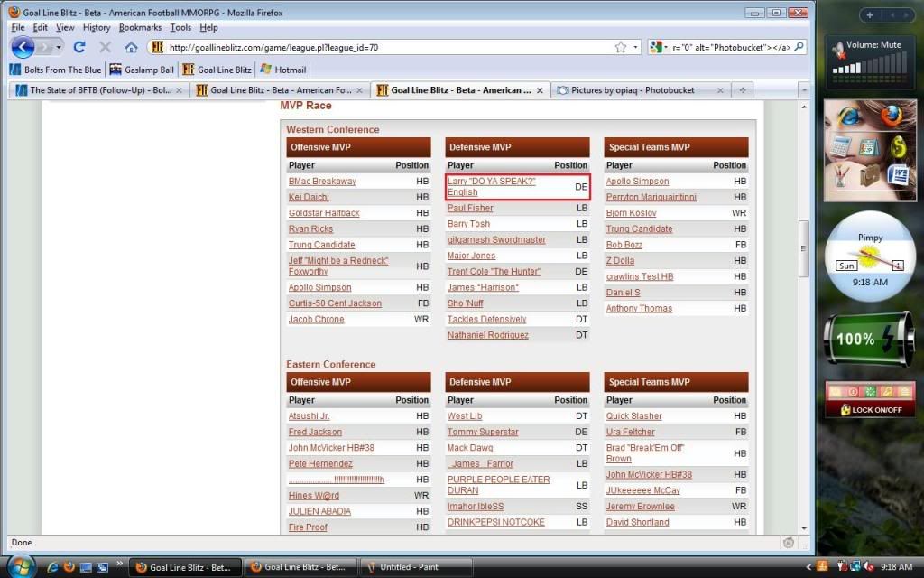Click the Firefox Back navigation button

pos(23,47)
